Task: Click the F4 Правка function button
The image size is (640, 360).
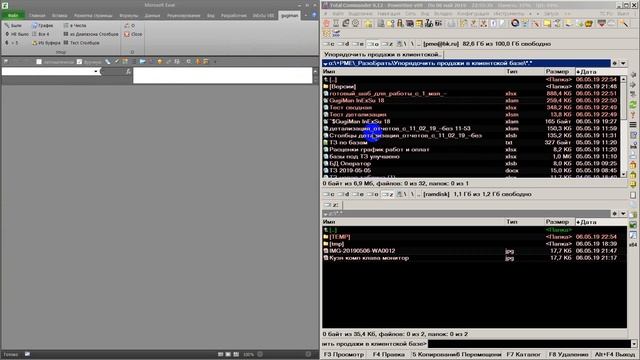Action: click(389, 354)
